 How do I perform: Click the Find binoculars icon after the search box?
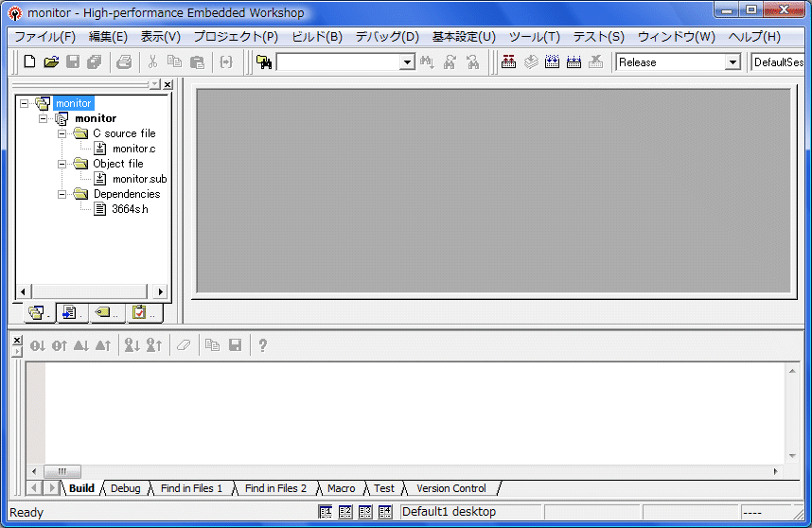[x=427, y=62]
